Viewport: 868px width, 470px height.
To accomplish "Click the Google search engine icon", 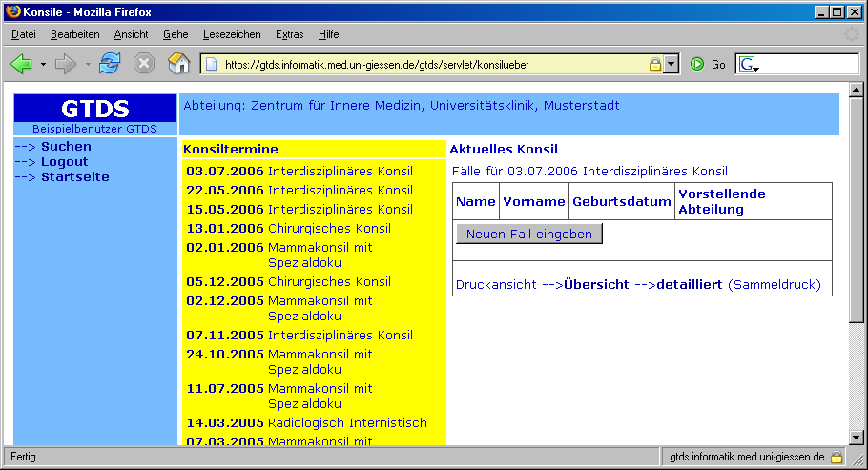I will click(747, 64).
